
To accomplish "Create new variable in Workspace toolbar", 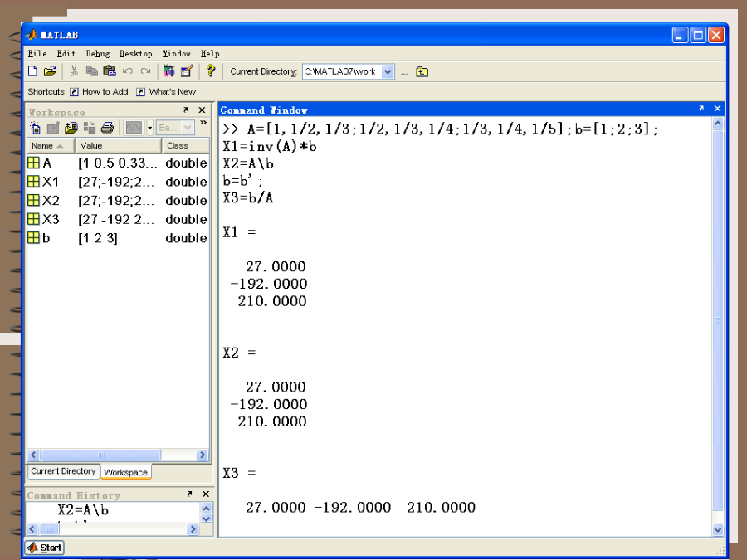I will (35, 128).
